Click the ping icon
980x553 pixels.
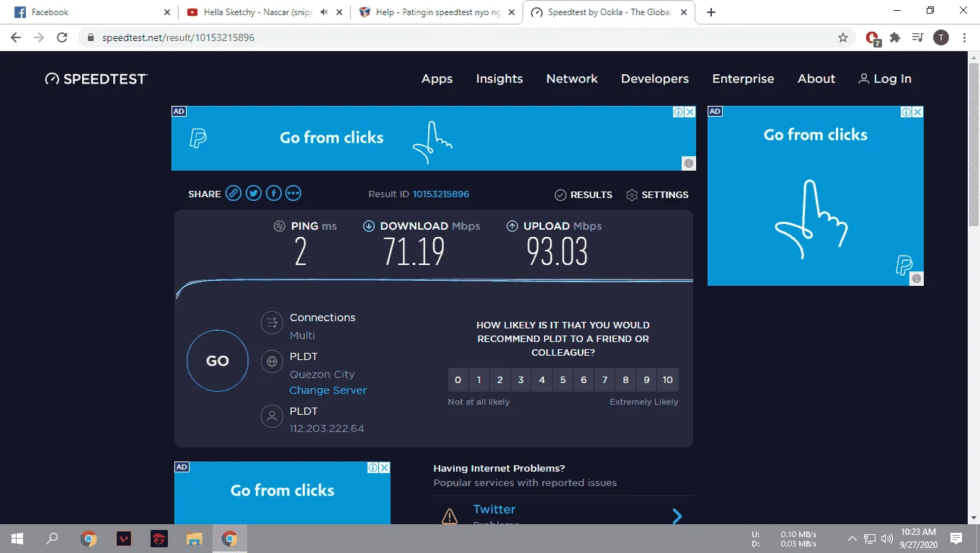point(280,226)
